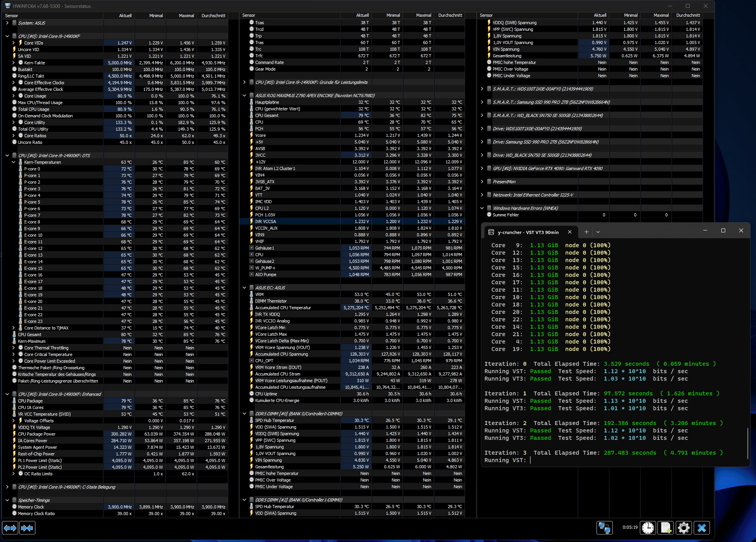Collapse the CPU [#0] Intel Core i9-14900KF group
The image size is (756, 542).
(7, 36)
